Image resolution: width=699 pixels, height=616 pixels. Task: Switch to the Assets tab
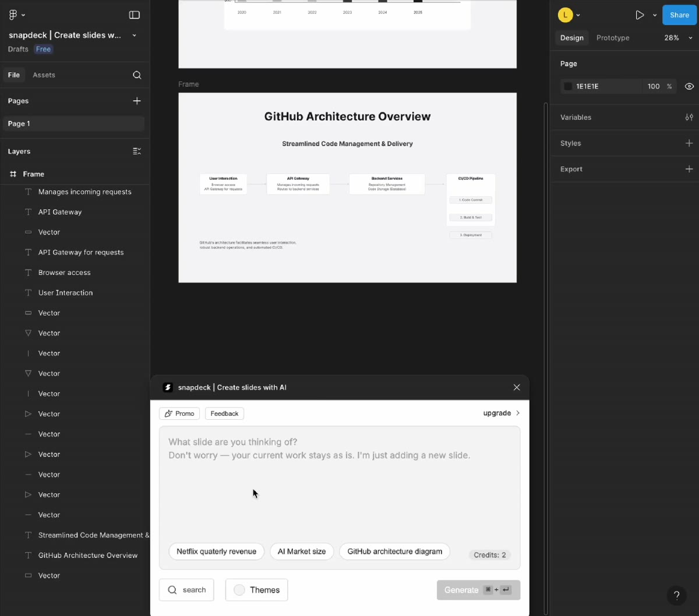[x=44, y=75]
